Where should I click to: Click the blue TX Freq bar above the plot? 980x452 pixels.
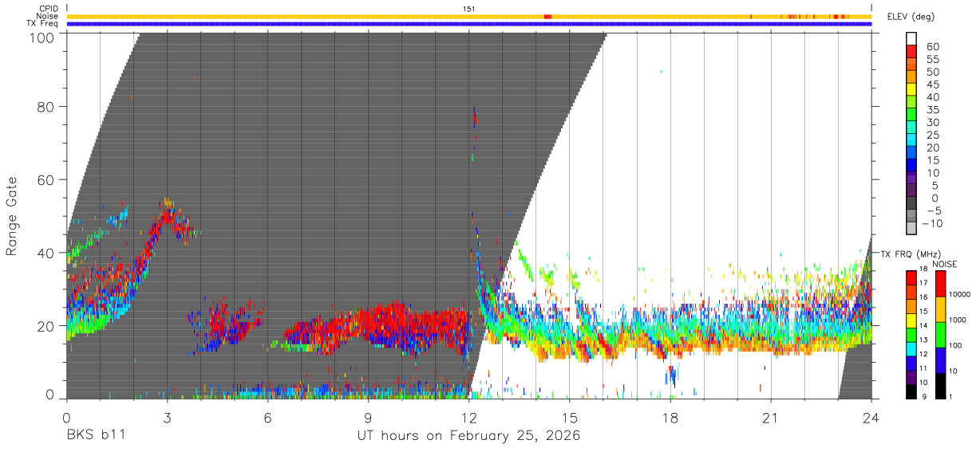469,24
